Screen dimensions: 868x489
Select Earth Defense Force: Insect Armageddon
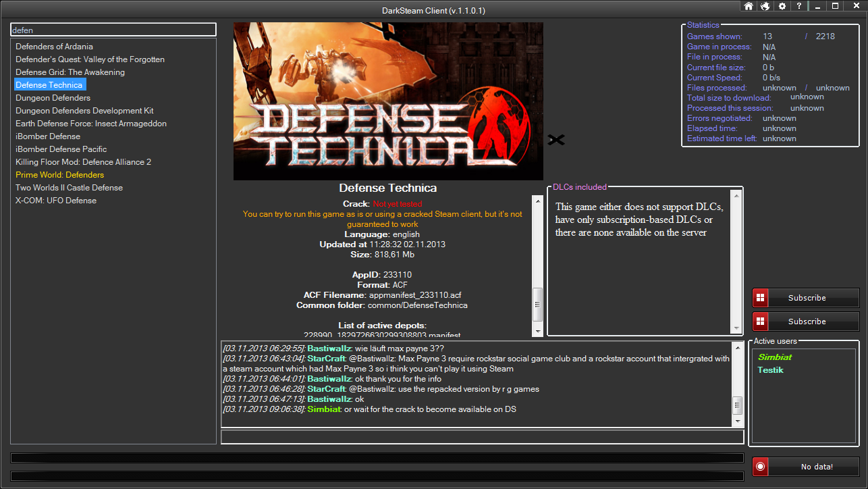[91, 124]
